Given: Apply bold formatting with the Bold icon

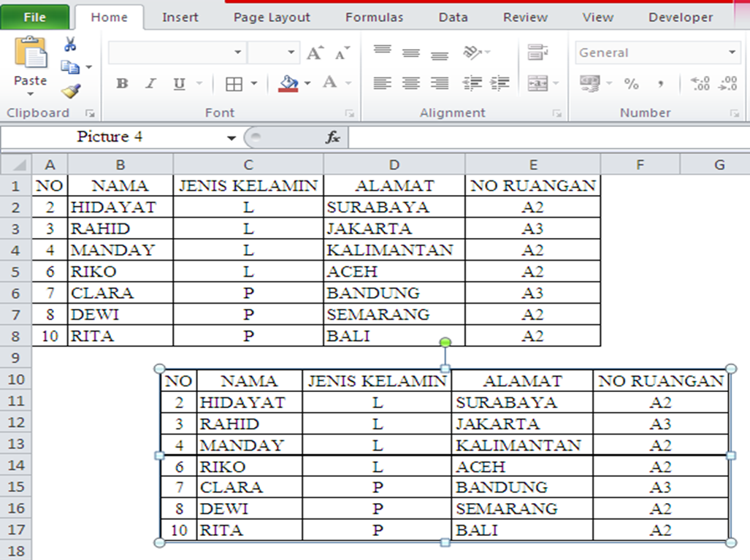Looking at the screenshot, I should pyautogui.click(x=121, y=83).
